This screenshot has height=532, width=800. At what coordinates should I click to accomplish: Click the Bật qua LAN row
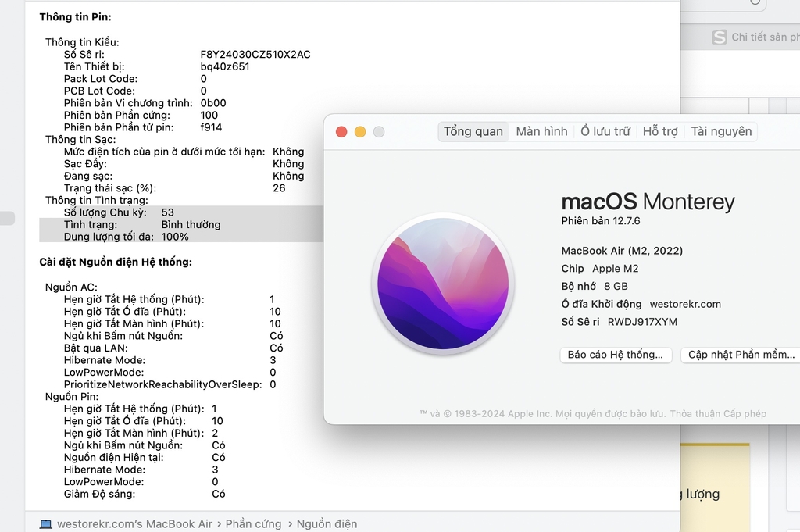click(173, 348)
